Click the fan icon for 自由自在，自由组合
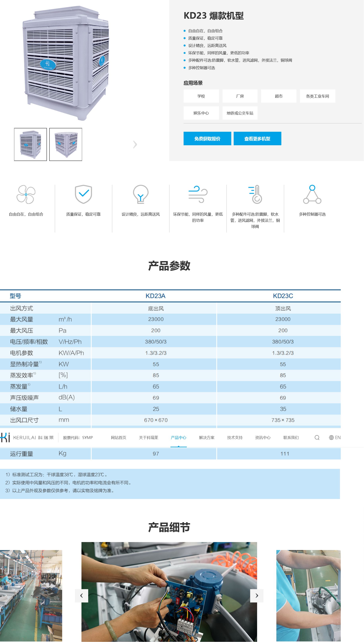Screen dimensions: 364x642 [26, 194]
